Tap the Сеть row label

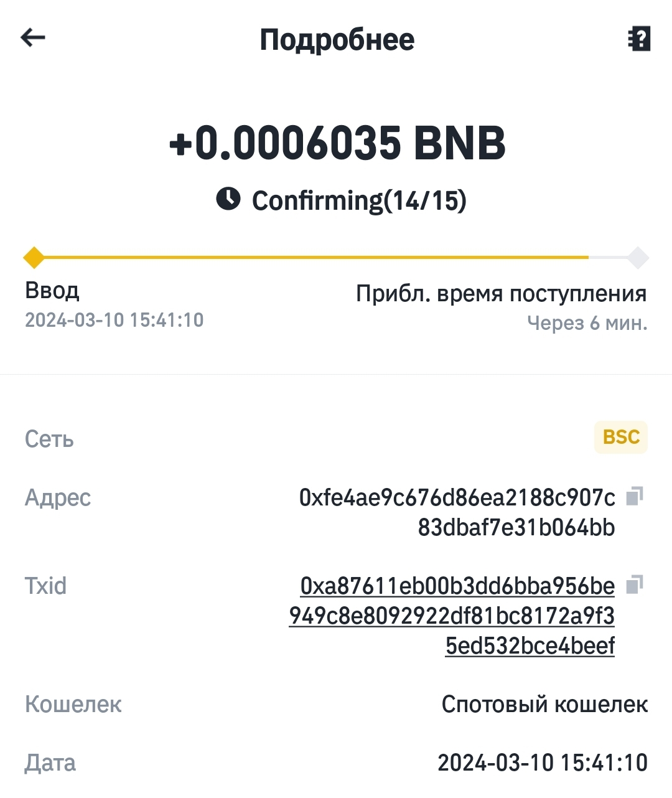[49, 439]
